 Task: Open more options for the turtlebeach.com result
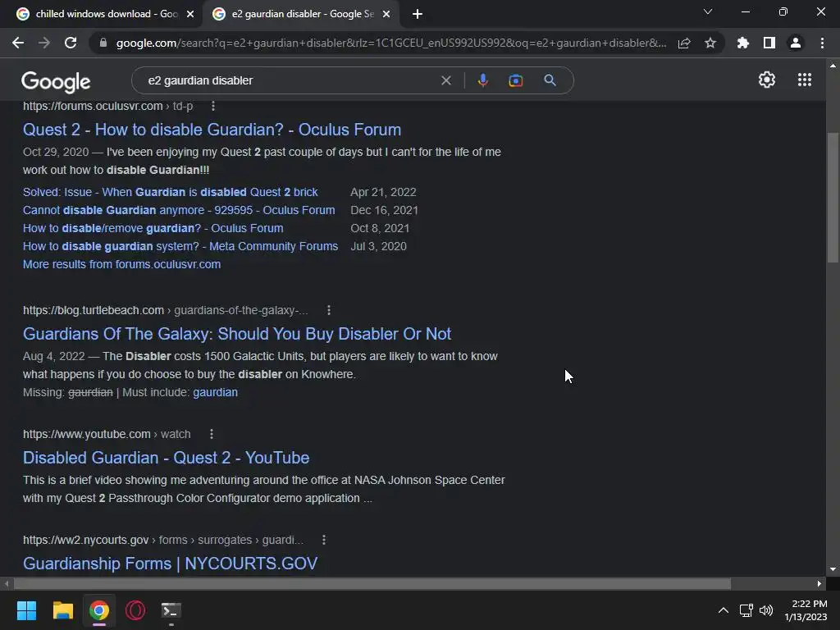pyautogui.click(x=329, y=310)
